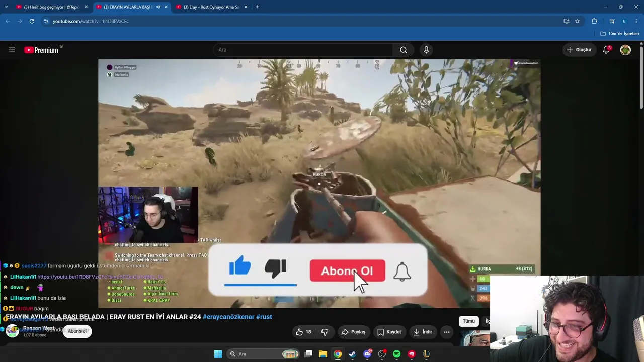The image size is (644, 362).
Task: Open Chrome media controls icon
Action: coord(612,21)
